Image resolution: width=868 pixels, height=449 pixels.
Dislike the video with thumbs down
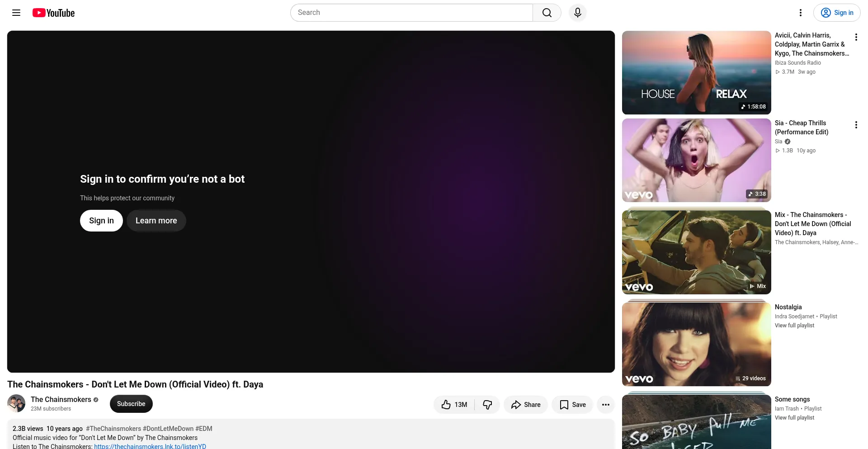click(x=487, y=405)
